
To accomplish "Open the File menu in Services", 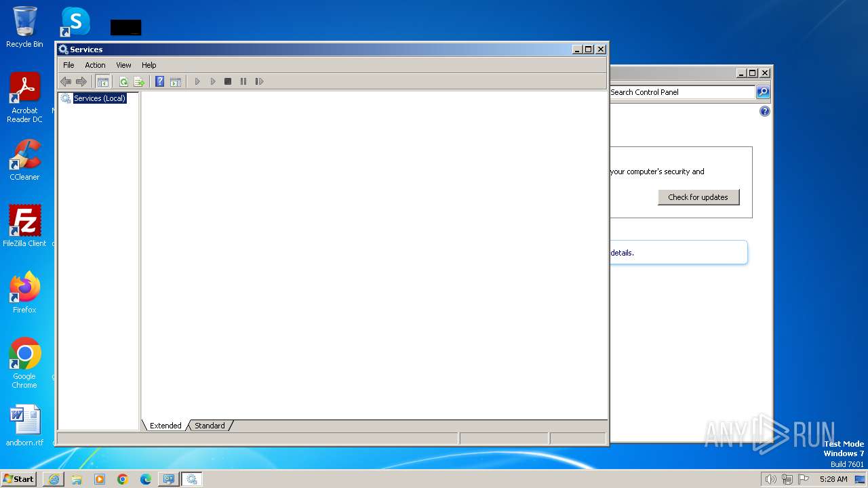I will click(x=68, y=65).
